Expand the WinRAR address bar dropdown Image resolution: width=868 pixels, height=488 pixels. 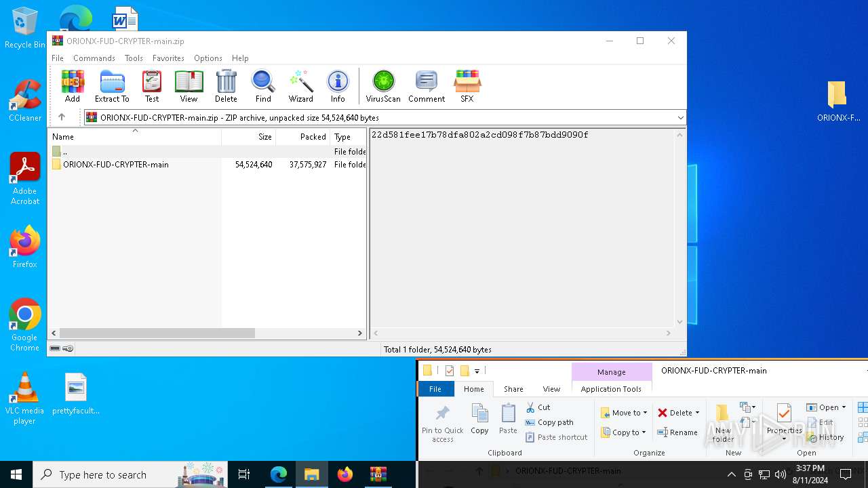tap(680, 118)
